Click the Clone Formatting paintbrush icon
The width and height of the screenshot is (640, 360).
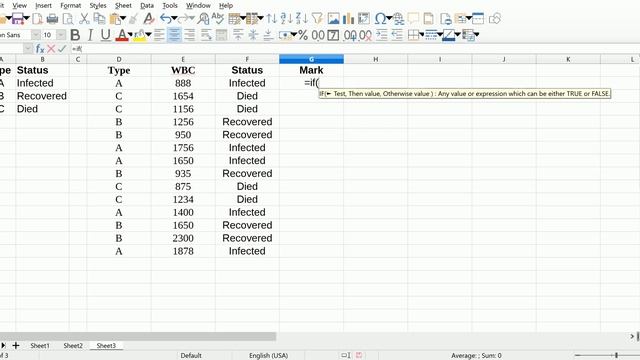coord(133,19)
